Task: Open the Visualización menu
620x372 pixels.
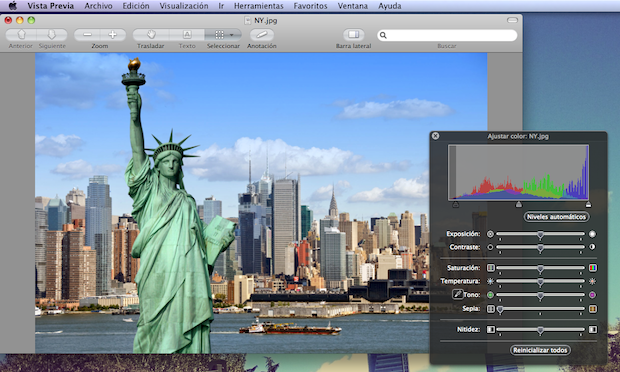Action: (x=184, y=6)
